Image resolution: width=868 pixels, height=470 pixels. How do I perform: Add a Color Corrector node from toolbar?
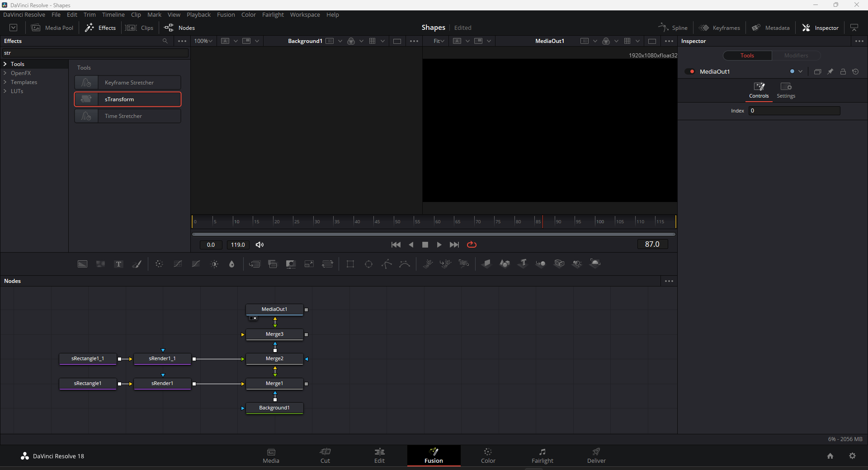[x=159, y=264]
